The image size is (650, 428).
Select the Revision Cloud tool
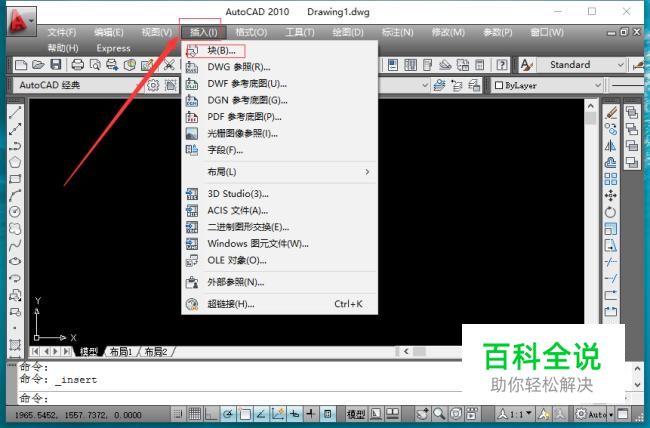[15, 229]
